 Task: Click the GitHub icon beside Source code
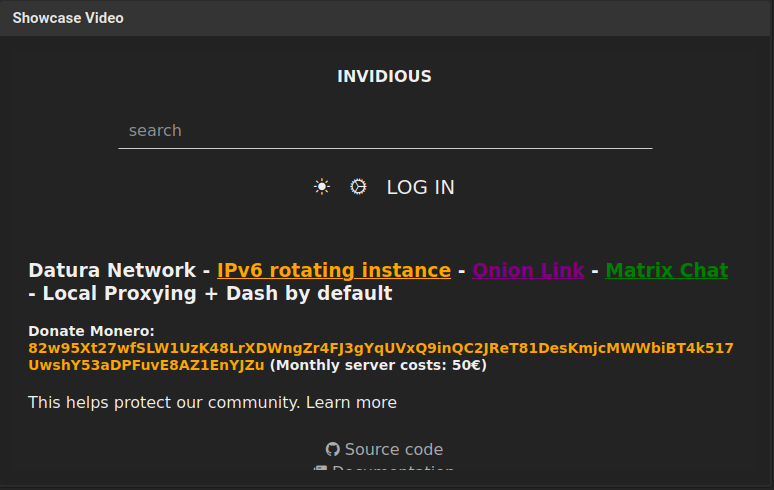(333, 450)
